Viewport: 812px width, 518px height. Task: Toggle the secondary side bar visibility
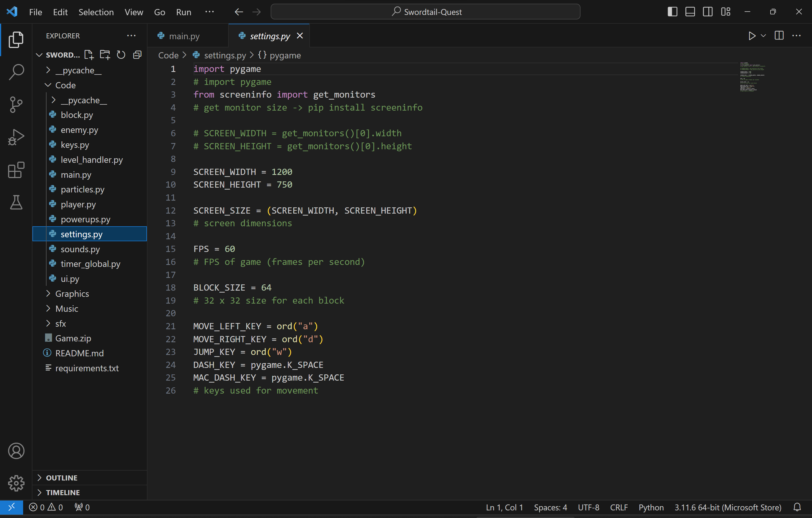[x=707, y=12]
